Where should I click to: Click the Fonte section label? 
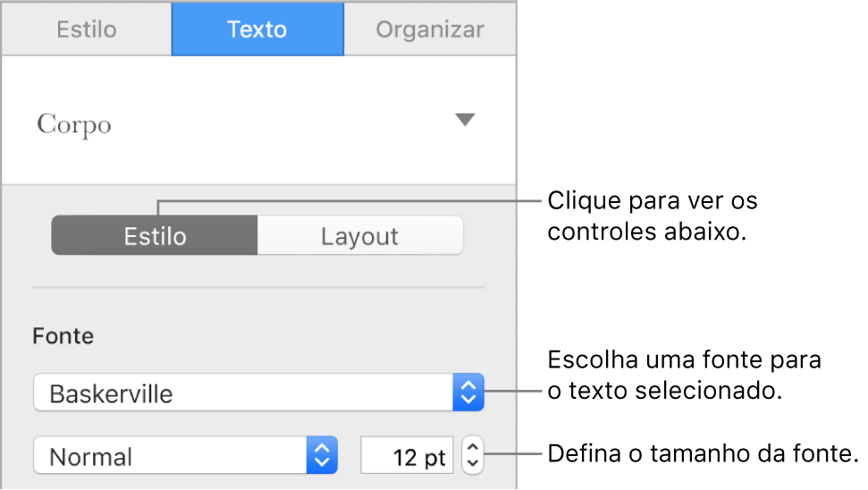point(63,336)
